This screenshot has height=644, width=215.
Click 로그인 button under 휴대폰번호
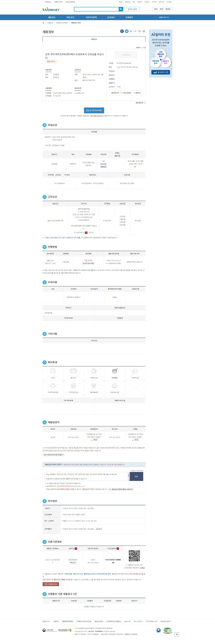(x=95, y=440)
